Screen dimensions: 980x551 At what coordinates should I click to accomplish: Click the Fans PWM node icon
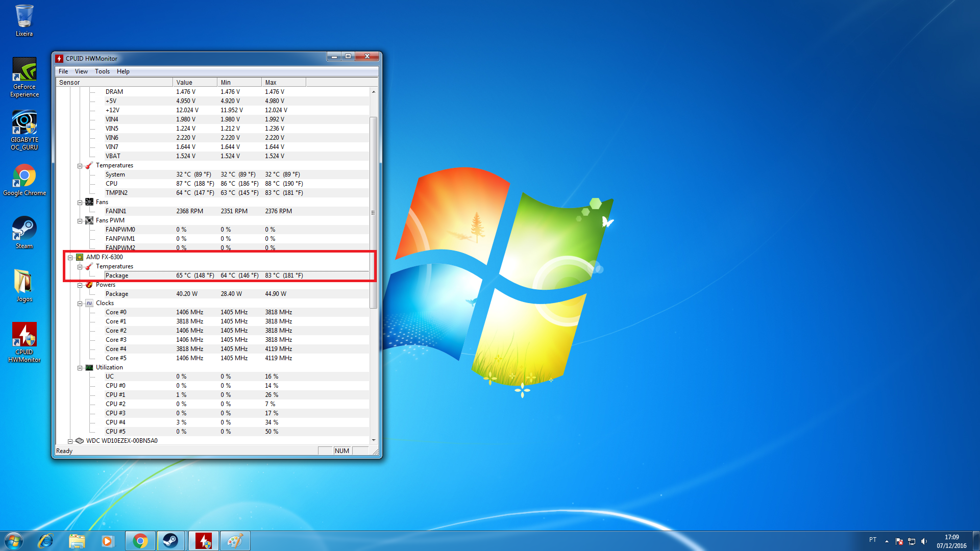[x=89, y=220]
